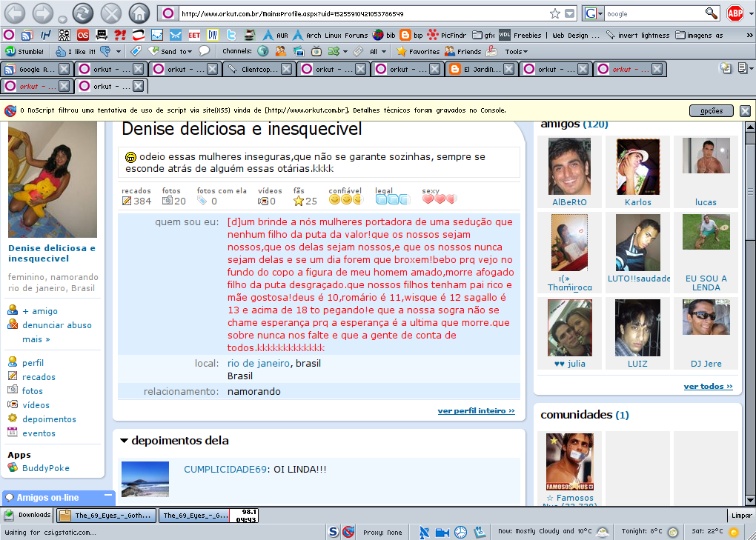This screenshot has width=756, height=540.
Task: Open StumbleUpon Favorites
Action: pos(418,51)
